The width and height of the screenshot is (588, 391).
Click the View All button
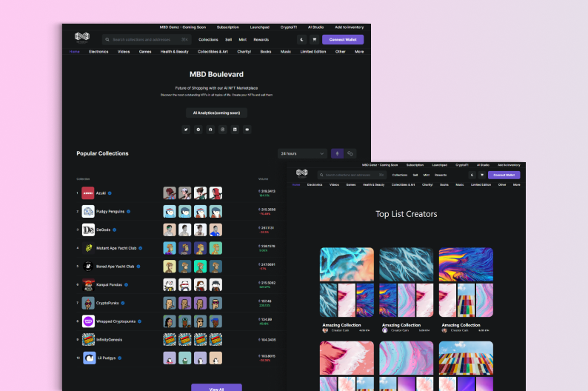click(x=216, y=387)
